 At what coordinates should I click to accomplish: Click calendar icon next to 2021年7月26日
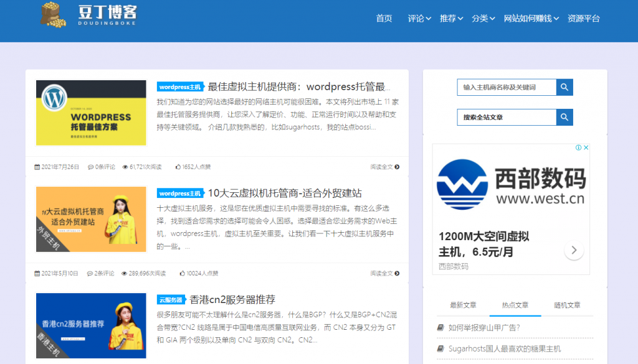[x=37, y=167]
